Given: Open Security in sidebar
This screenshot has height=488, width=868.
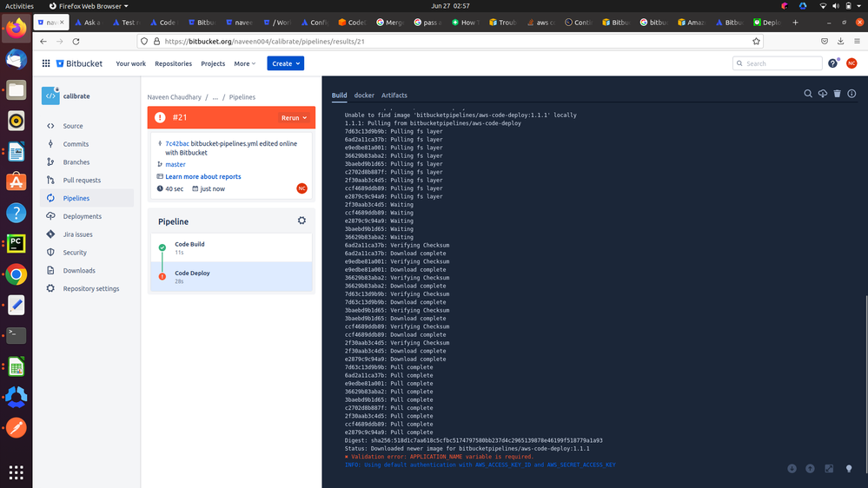Looking at the screenshot, I should (75, 253).
